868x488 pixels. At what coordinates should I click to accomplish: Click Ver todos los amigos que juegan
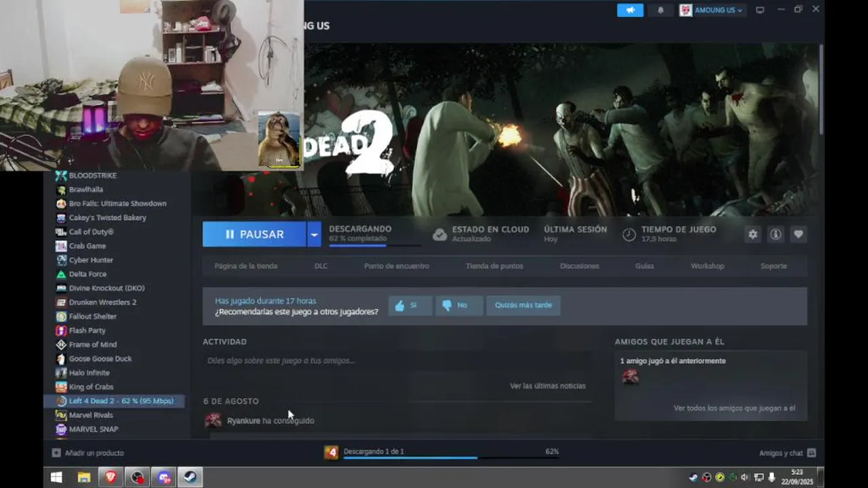point(734,408)
